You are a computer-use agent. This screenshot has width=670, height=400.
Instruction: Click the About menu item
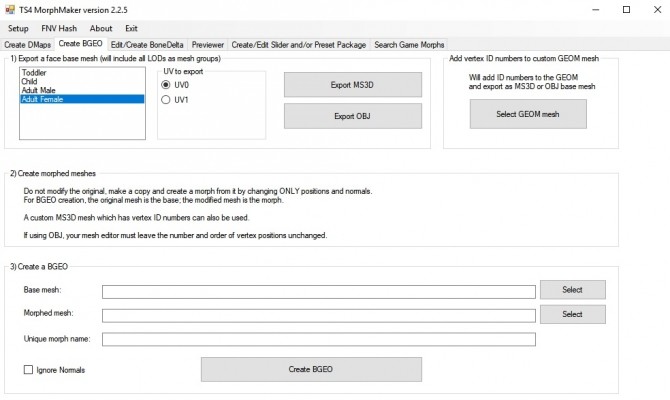pos(101,28)
